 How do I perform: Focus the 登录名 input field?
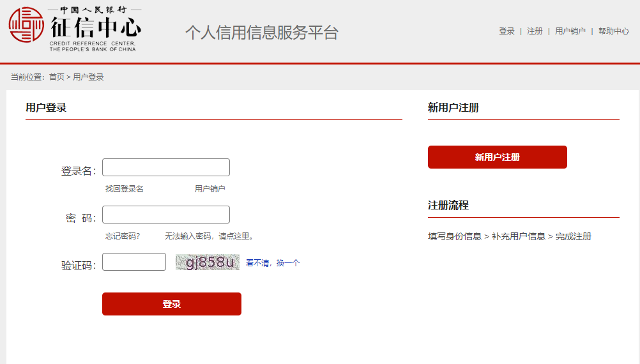click(165, 167)
